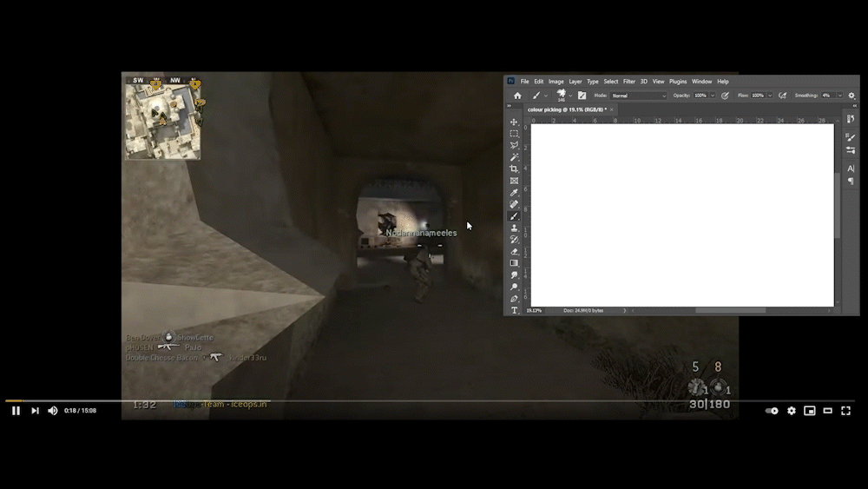Click the Photoshop Home icon
868x489 pixels.
point(517,96)
